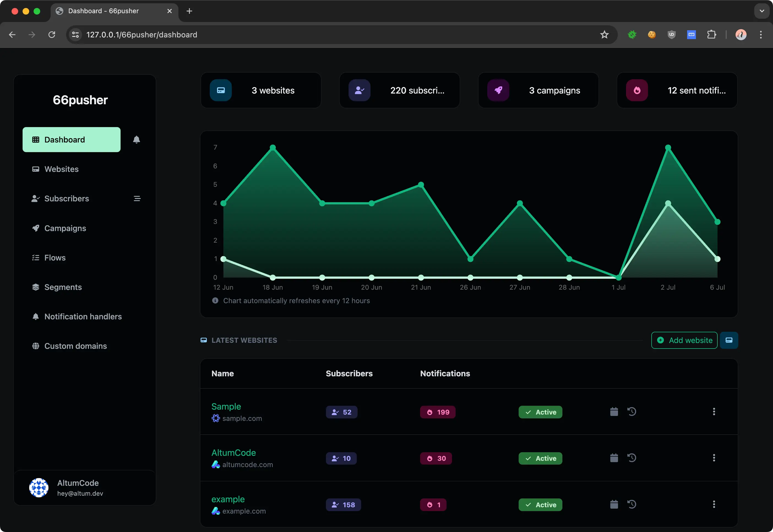Select Flows in the sidebar
773x532 pixels.
(x=55, y=257)
